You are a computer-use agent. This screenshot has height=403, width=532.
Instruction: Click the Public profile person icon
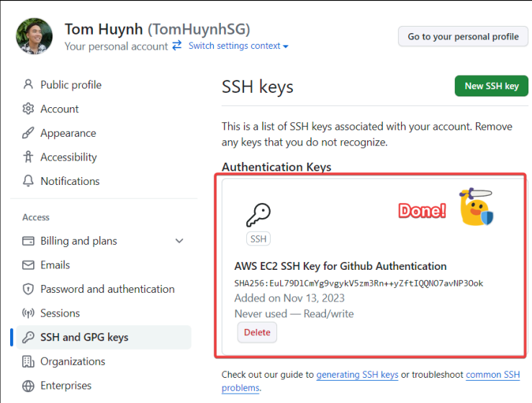[28, 84]
